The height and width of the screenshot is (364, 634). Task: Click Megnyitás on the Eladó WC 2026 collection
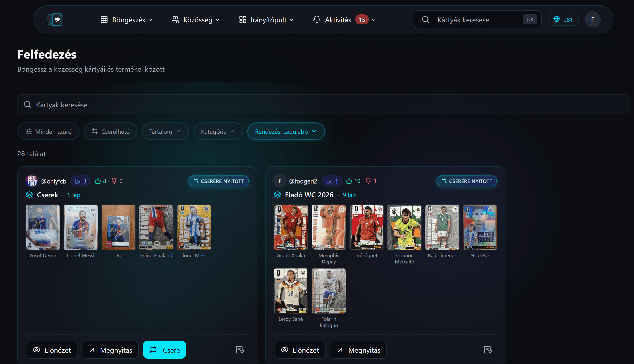click(x=358, y=350)
